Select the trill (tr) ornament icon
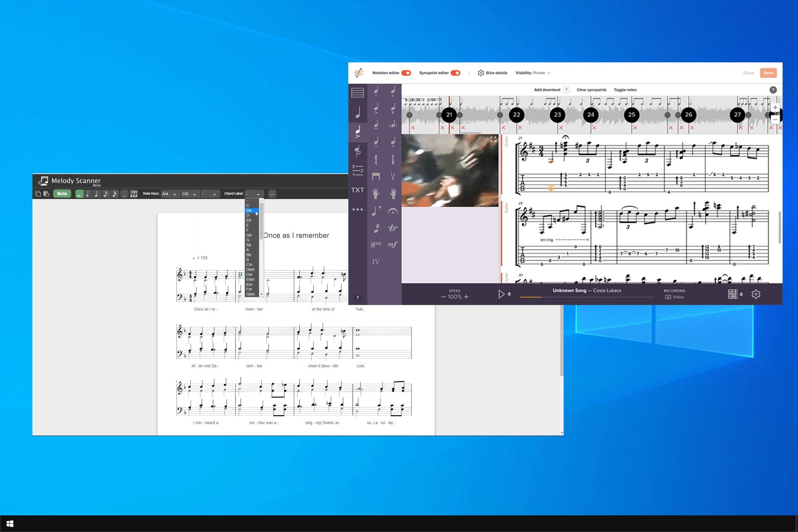This screenshot has height=532, width=798. click(x=393, y=228)
